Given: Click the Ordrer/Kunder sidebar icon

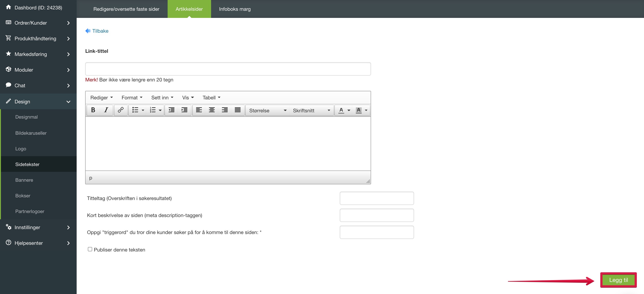Looking at the screenshot, I should coord(8,22).
